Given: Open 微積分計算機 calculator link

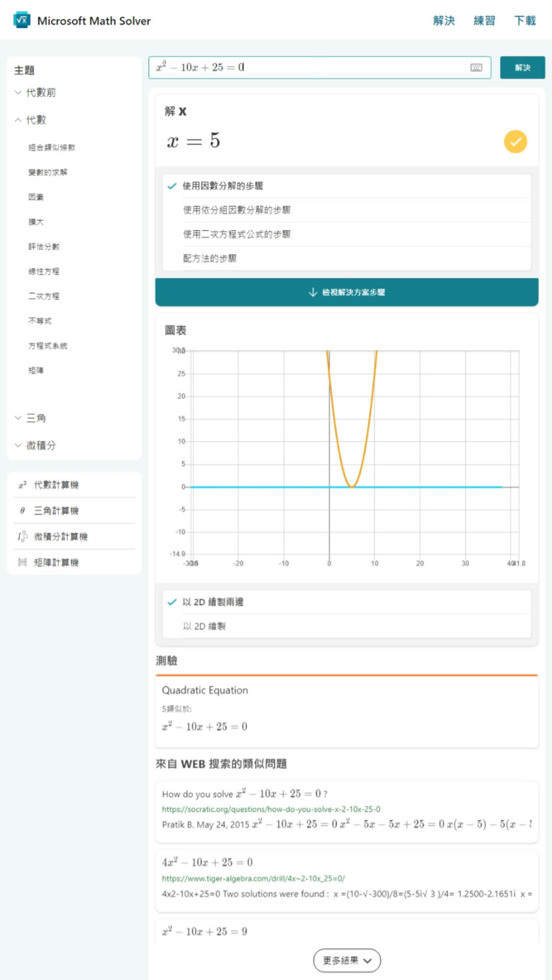Looking at the screenshot, I should pos(61,536).
